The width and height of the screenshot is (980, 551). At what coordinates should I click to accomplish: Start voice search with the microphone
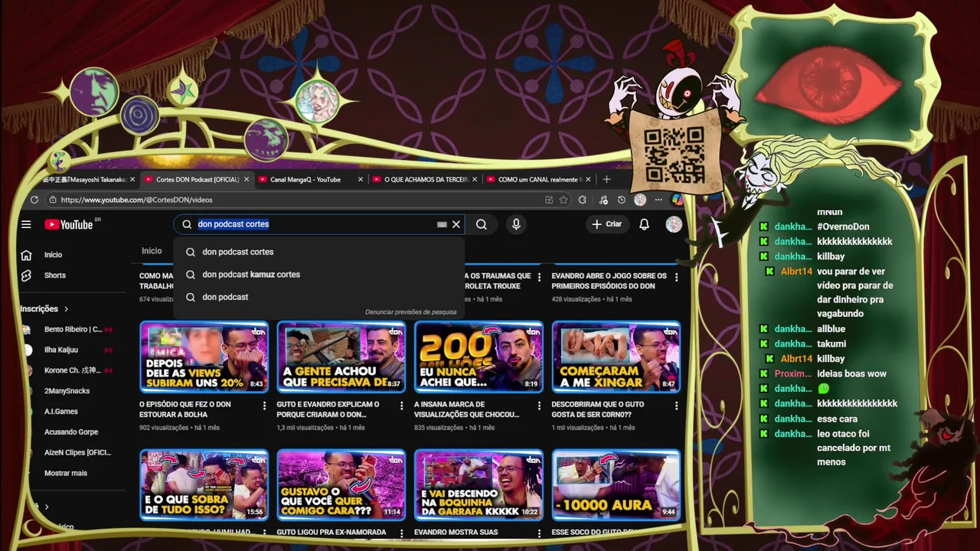[x=516, y=224]
